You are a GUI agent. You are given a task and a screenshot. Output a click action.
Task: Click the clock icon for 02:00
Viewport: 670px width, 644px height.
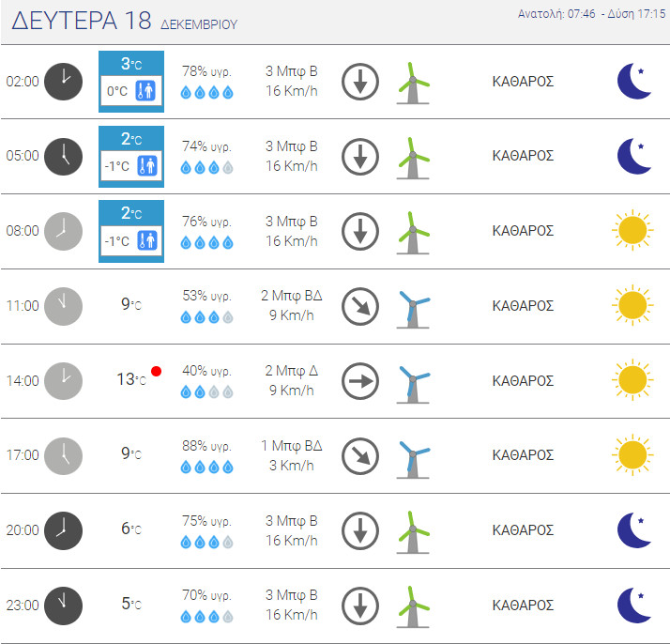point(64,81)
